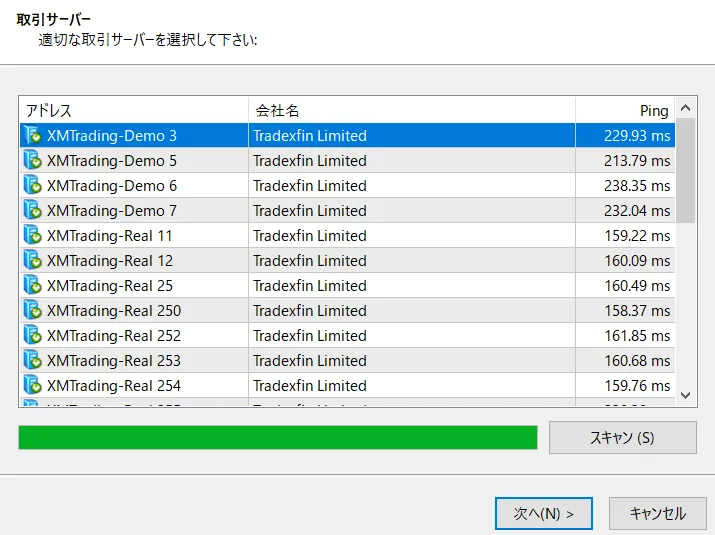Click the server list scrollbar thumb

pos(685,171)
